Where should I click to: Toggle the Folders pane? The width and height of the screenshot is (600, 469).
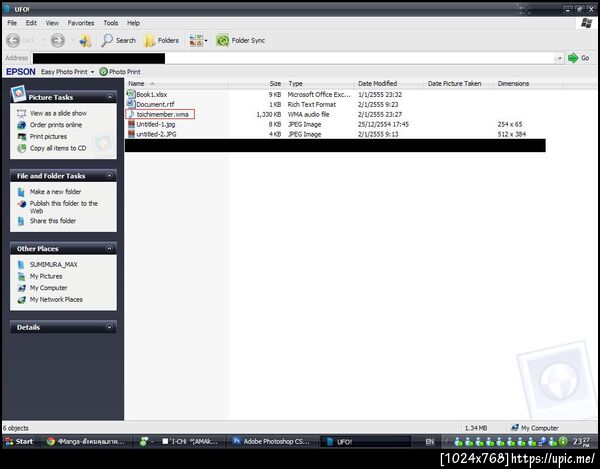point(161,40)
